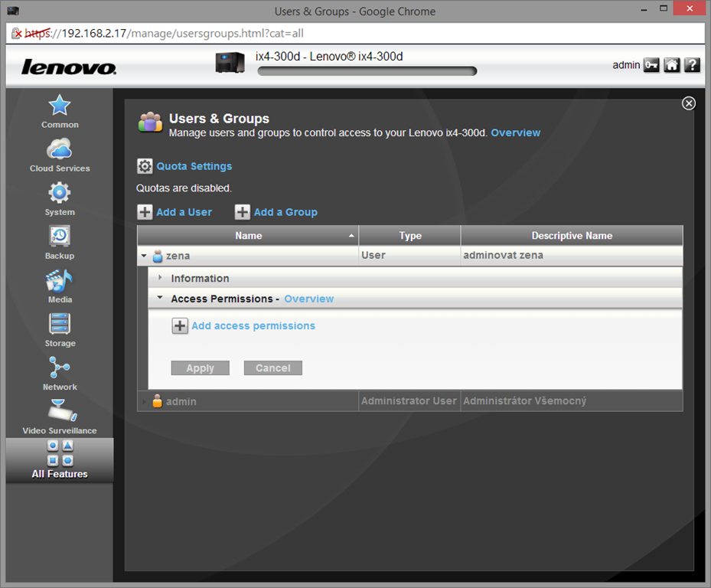Click the browser address bar
711x588 pixels.
[360, 34]
